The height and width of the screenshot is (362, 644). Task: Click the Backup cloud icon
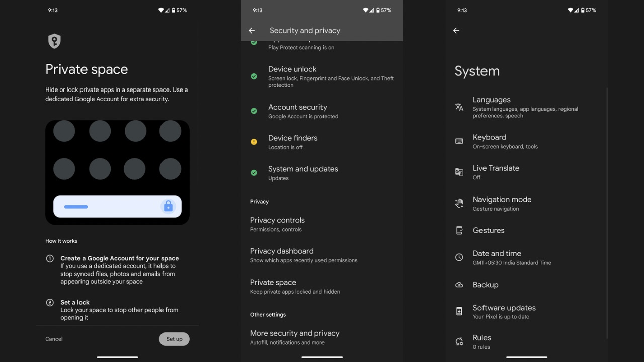coord(458,284)
